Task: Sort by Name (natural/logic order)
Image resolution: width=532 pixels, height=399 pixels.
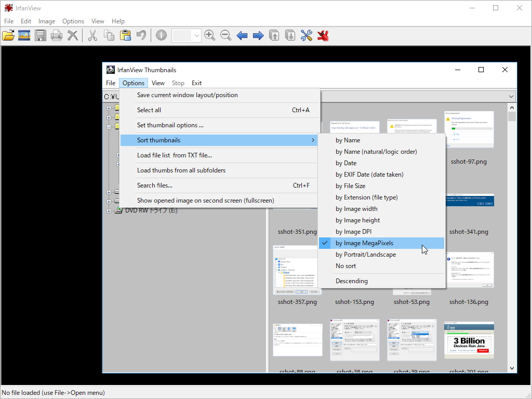Action: (x=382, y=152)
